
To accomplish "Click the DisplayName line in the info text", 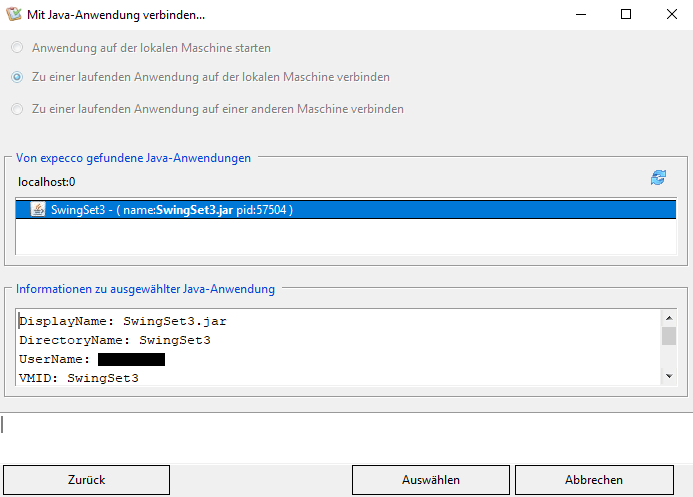I will pos(124,322).
